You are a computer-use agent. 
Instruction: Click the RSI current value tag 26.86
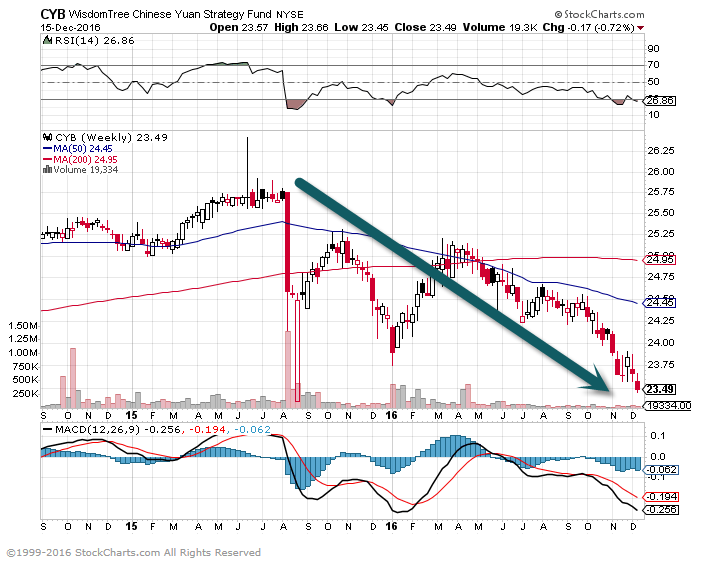pos(660,100)
